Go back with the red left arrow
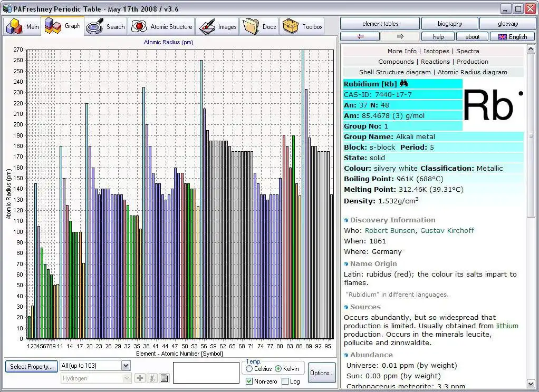This screenshot has height=392, width=539. 360,36
